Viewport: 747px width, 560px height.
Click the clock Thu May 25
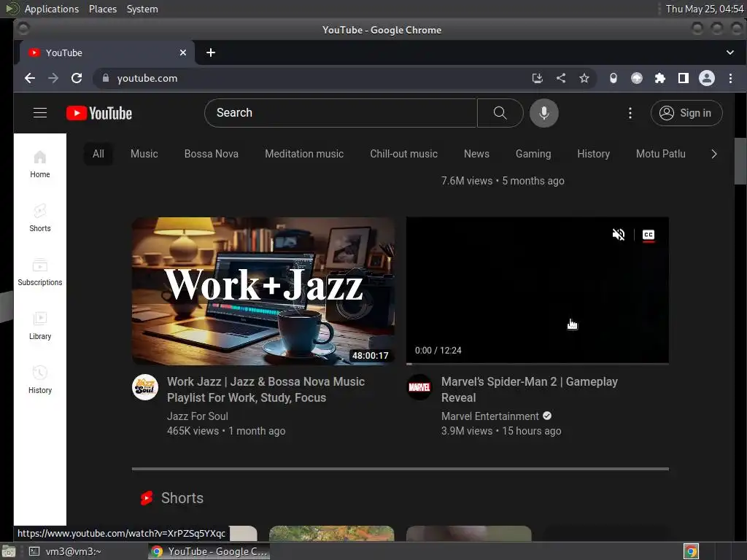[705, 9]
